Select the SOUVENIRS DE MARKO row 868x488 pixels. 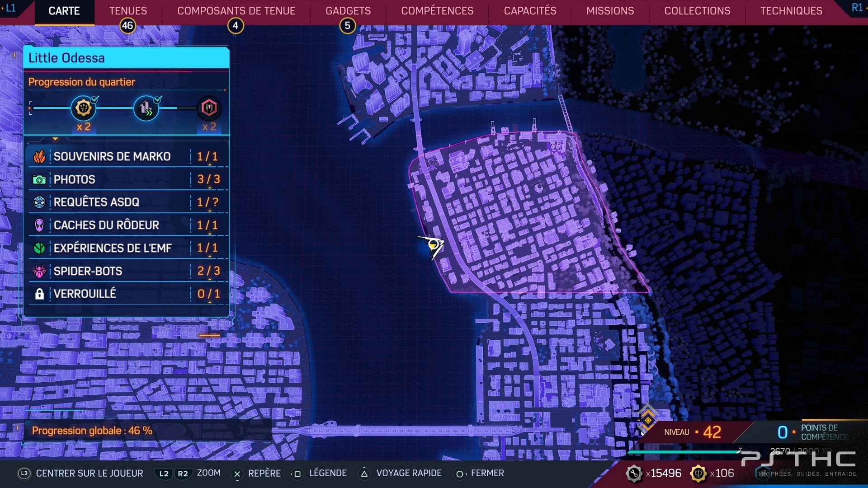tap(128, 156)
